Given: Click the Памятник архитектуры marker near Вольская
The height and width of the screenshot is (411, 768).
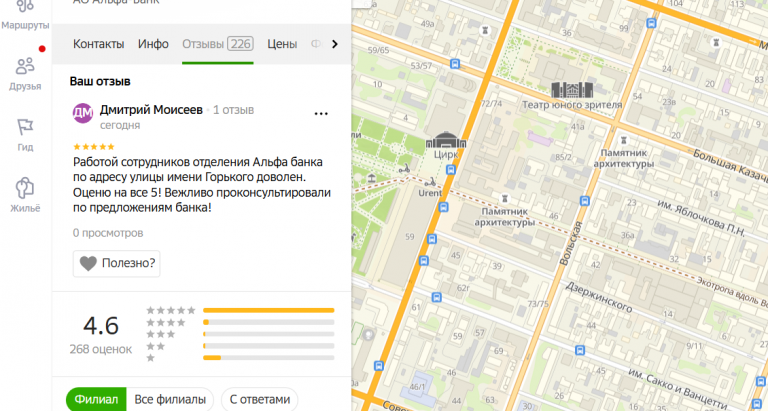Looking at the screenshot, I should click(x=624, y=140).
